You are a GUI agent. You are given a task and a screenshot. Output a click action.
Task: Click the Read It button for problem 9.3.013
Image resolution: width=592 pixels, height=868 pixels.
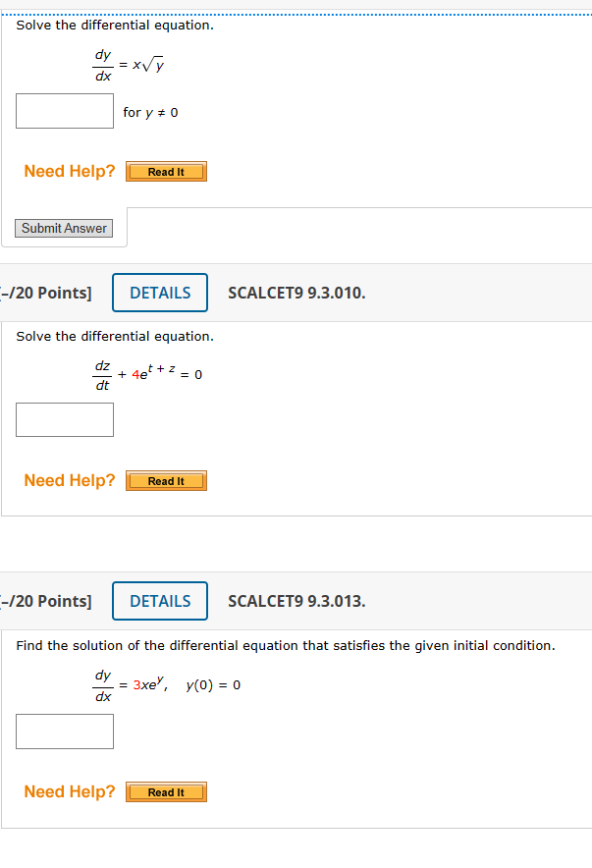point(165,791)
